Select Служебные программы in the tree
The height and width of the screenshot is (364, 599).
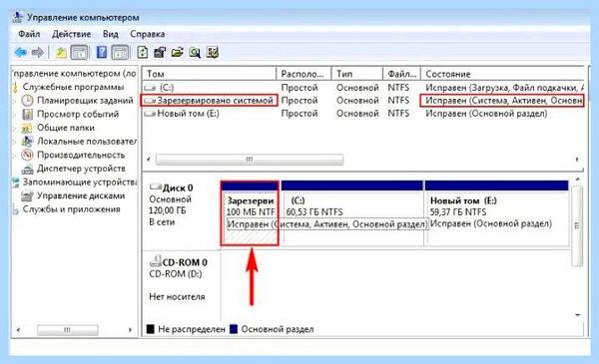coord(73,87)
